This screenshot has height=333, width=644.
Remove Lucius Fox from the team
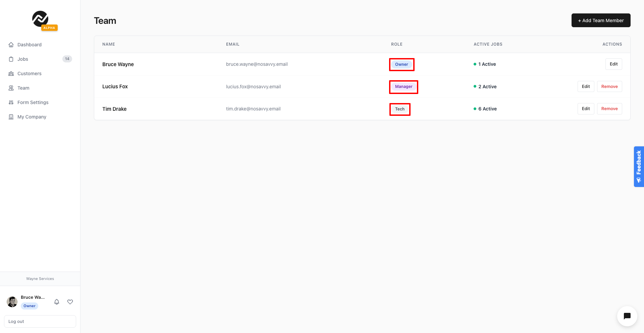(609, 87)
